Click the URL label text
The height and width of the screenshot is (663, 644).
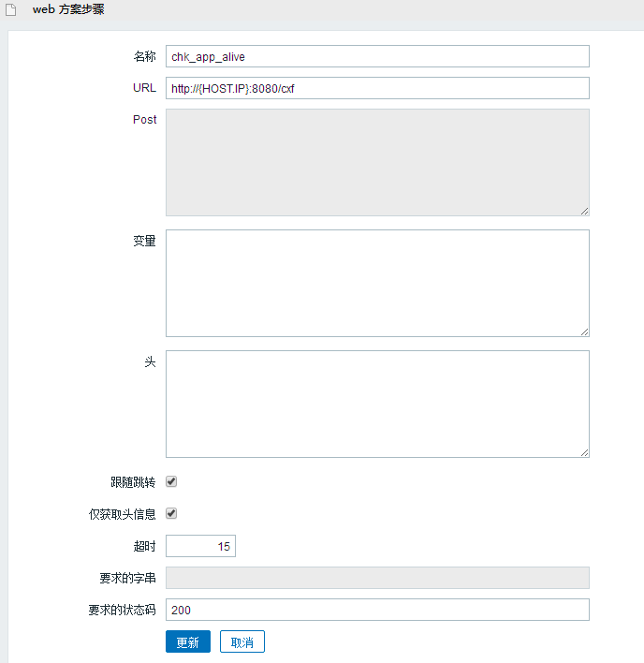point(144,87)
